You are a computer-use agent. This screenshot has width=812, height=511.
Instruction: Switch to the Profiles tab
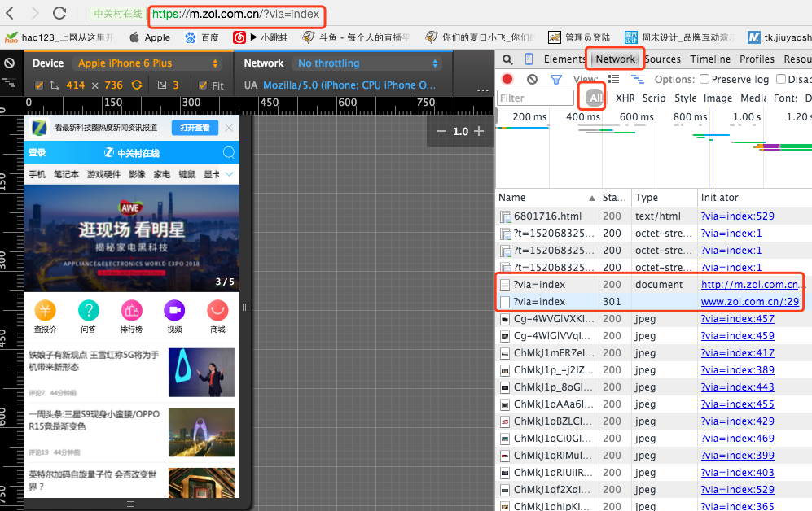[757, 59]
